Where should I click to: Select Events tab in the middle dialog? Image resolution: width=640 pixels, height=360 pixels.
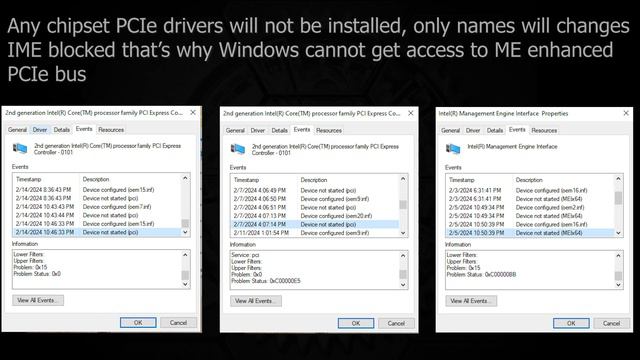pyautogui.click(x=302, y=130)
